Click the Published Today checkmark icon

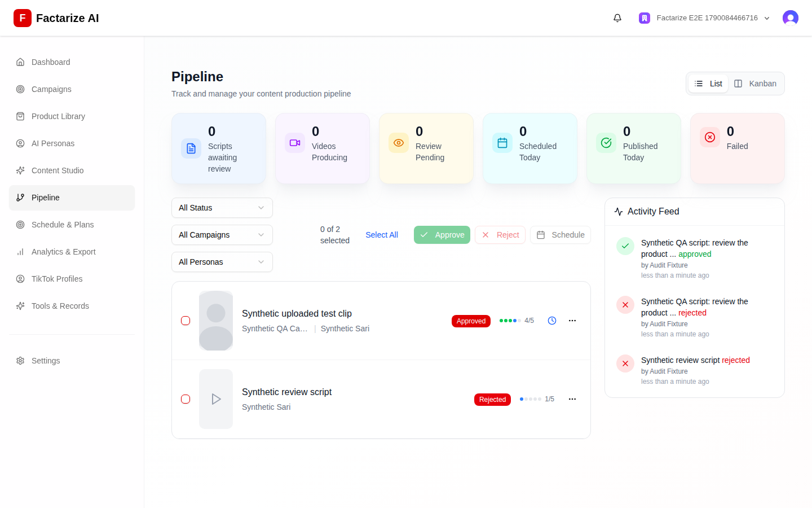(606, 143)
